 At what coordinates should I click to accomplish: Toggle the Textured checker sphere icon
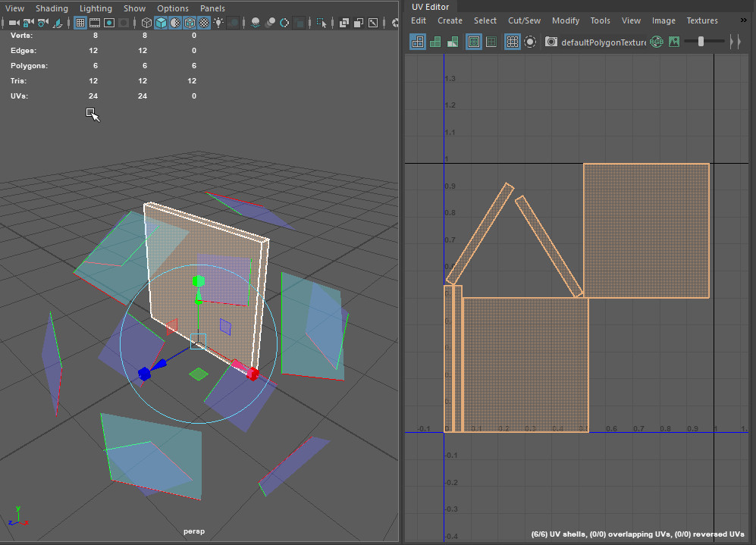[205, 23]
